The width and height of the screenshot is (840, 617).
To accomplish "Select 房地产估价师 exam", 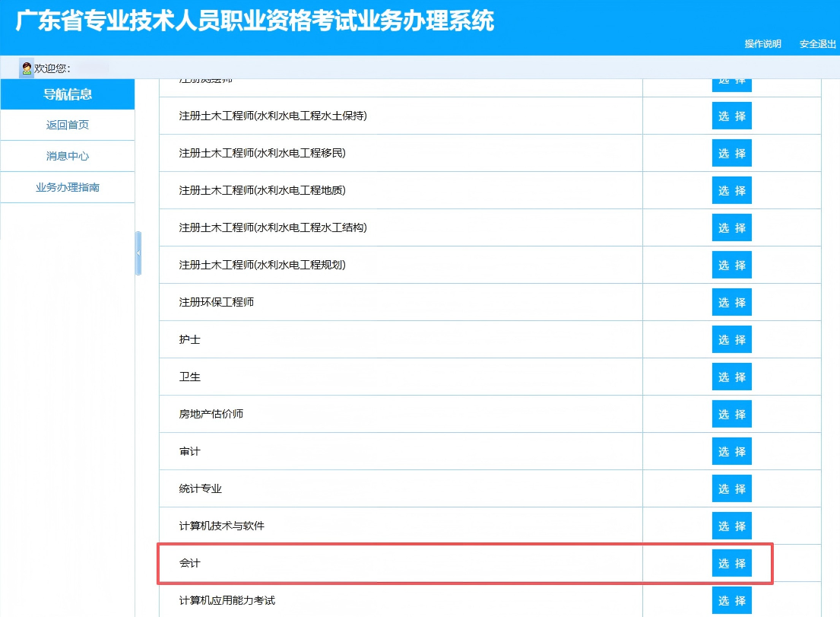I will coord(731,414).
